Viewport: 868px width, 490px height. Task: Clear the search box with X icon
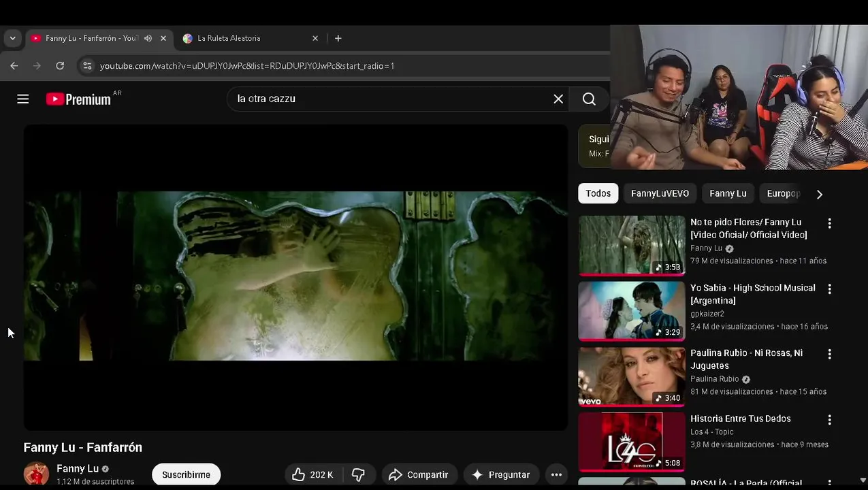pos(558,99)
